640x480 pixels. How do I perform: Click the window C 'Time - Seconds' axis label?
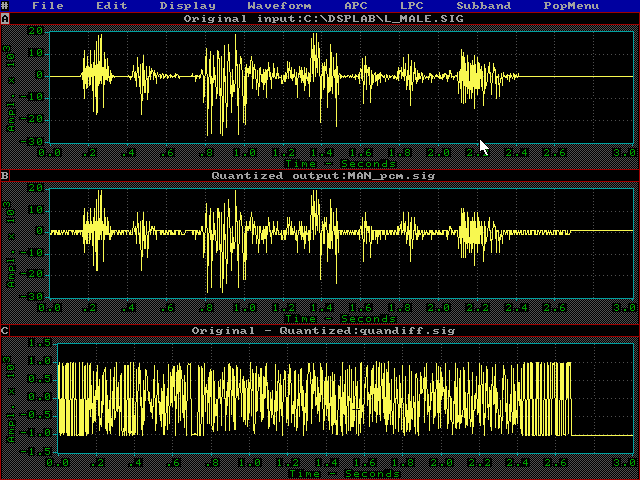click(x=345, y=473)
